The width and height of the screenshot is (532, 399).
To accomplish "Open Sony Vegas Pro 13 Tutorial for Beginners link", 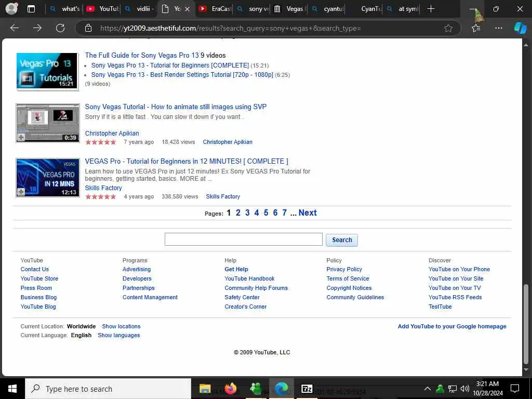I will point(170,65).
